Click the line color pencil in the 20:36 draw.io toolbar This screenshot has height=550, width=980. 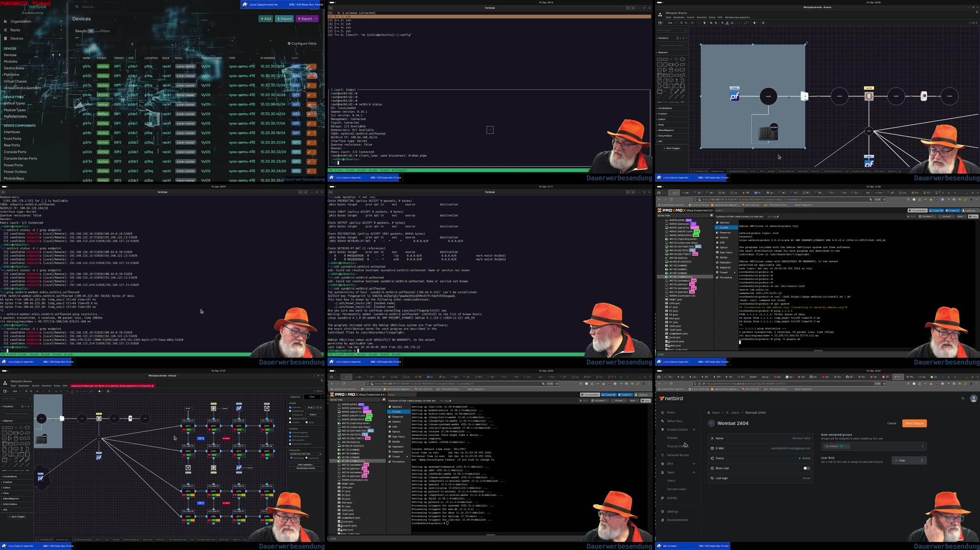[727, 23]
